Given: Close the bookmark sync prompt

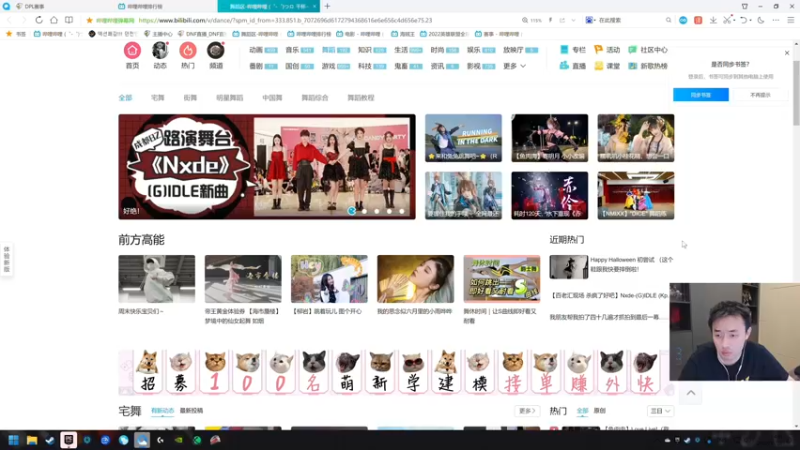Looking at the screenshot, I should (x=787, y=53).
